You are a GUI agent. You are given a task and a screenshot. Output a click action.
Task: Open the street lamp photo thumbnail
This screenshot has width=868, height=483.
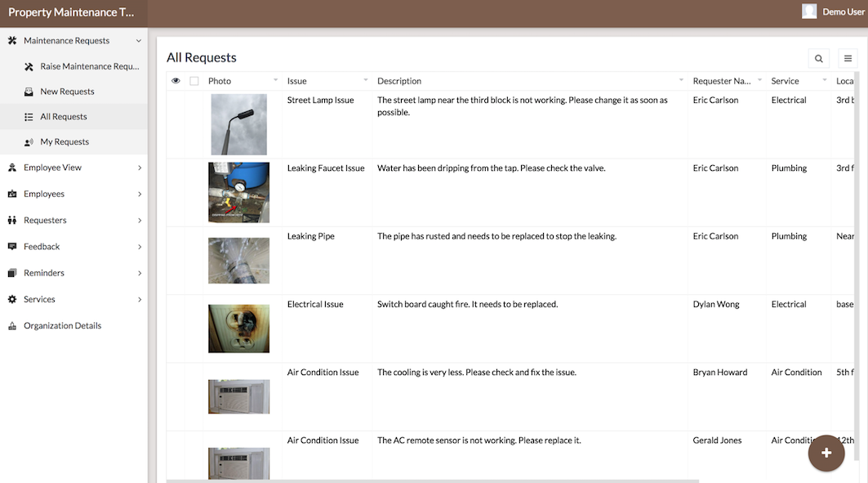point(238,124)
